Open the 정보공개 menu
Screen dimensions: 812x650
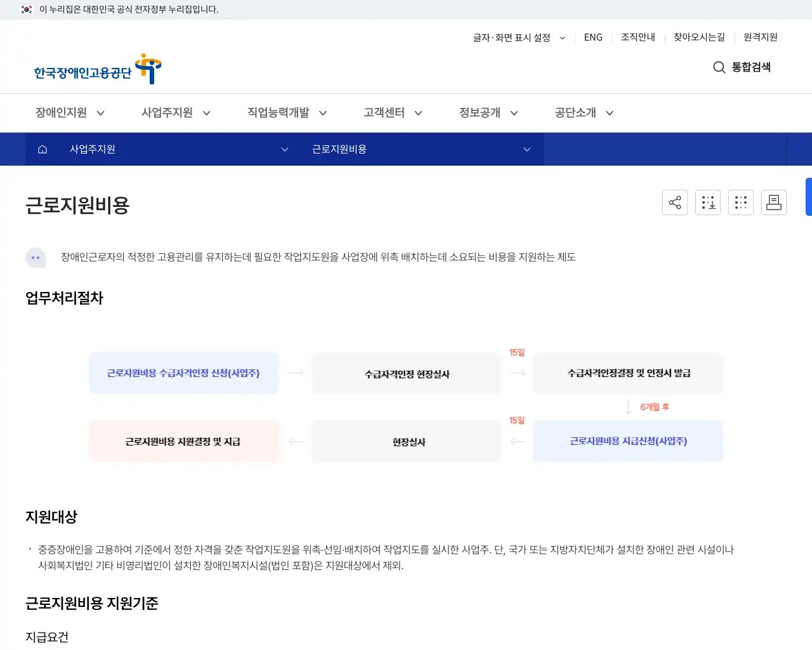(x=487, y=112)
